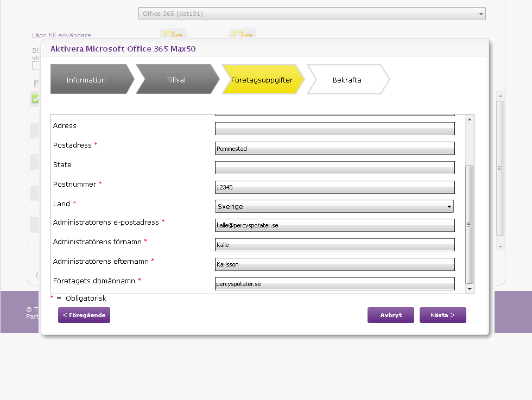Screen dimensions: 532x400
Task: Click the Postnummer field with 12345
Action: point(335,187)
